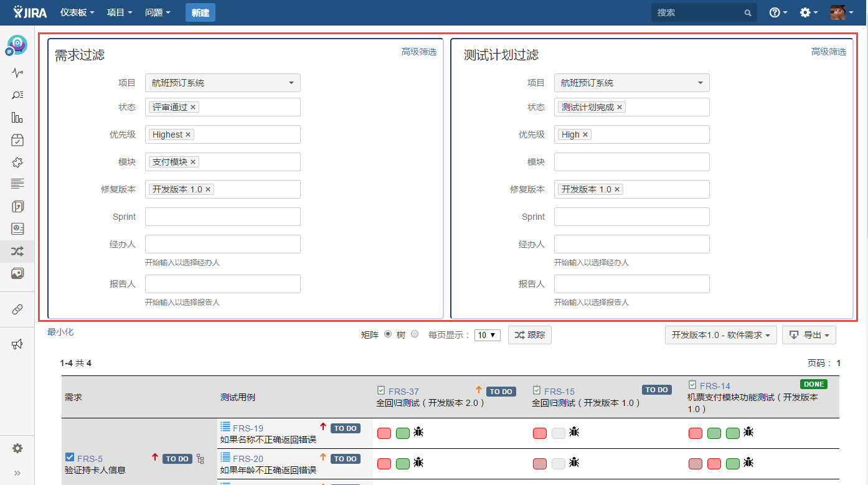The image size is (868, 485).
Task: Click 高级筛选 link in 需求过滤
Action: pos(419,52)
